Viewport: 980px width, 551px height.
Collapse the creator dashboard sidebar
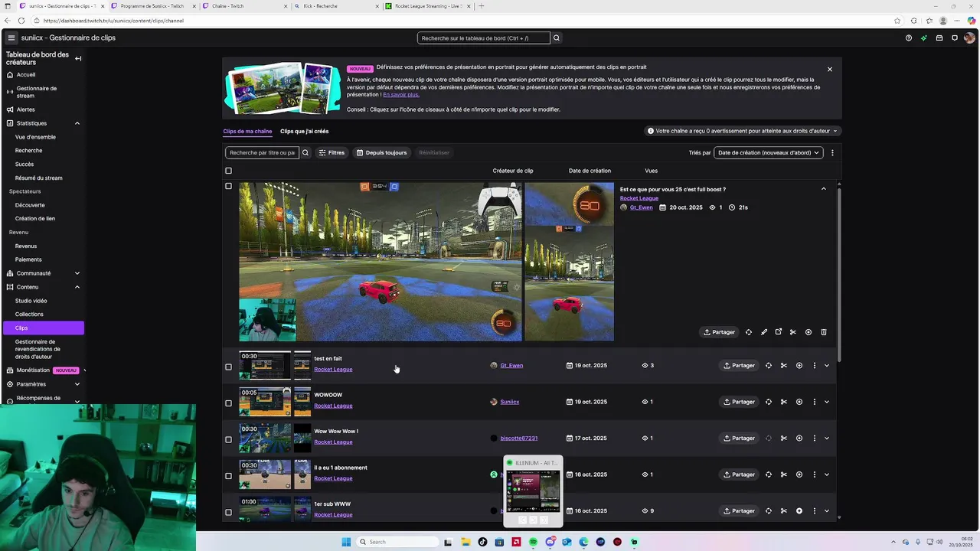point(78,58)
